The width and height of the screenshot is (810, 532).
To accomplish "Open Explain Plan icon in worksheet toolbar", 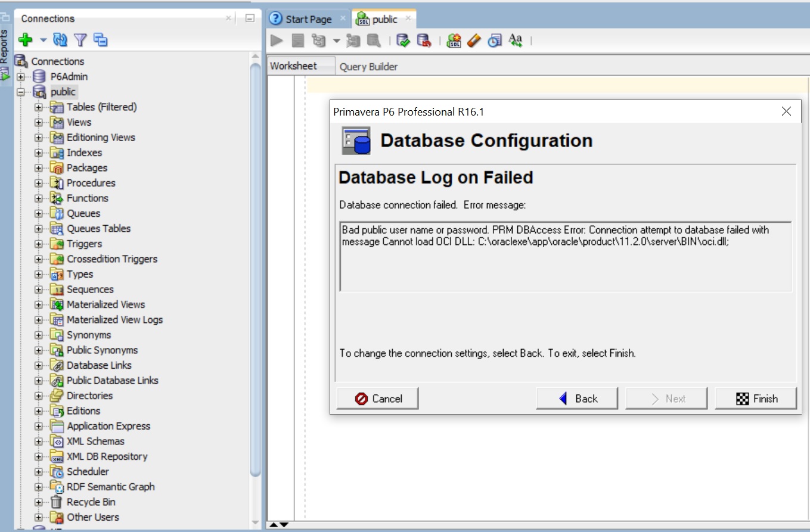I will (319, 41).
